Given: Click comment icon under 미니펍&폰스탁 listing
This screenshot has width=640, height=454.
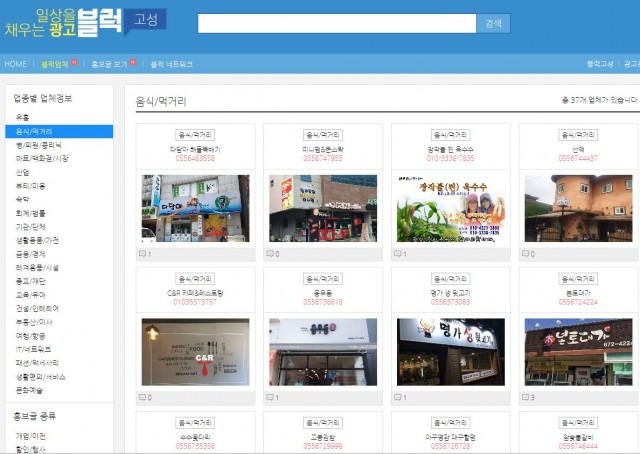Looking at the screenshot, I should (270, 254).
